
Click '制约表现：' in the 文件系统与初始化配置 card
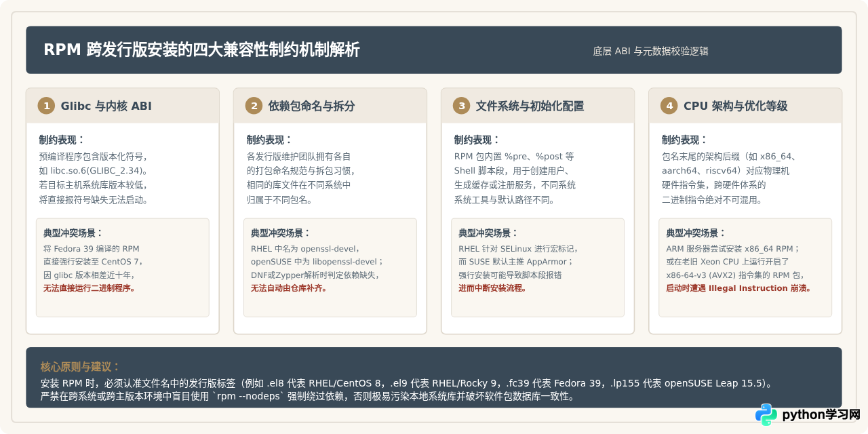click(x=477, y=140)
